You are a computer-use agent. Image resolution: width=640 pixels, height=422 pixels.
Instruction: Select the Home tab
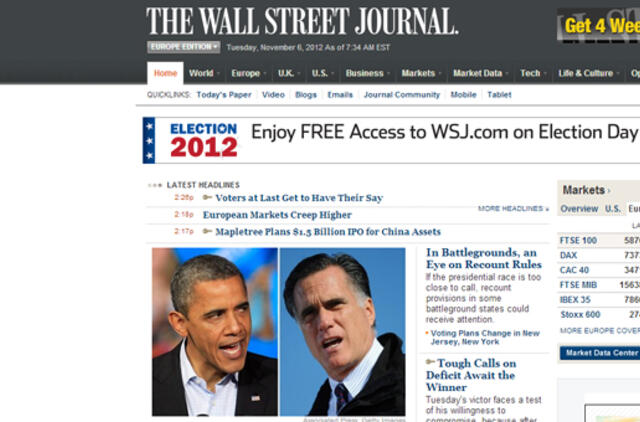click(x=165, y=73)
